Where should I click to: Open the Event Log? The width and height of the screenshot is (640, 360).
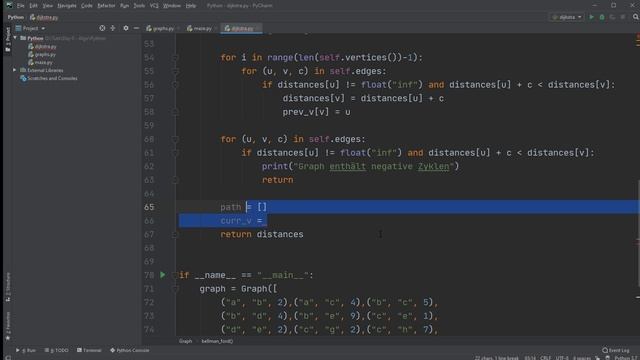tap(616, 350)
